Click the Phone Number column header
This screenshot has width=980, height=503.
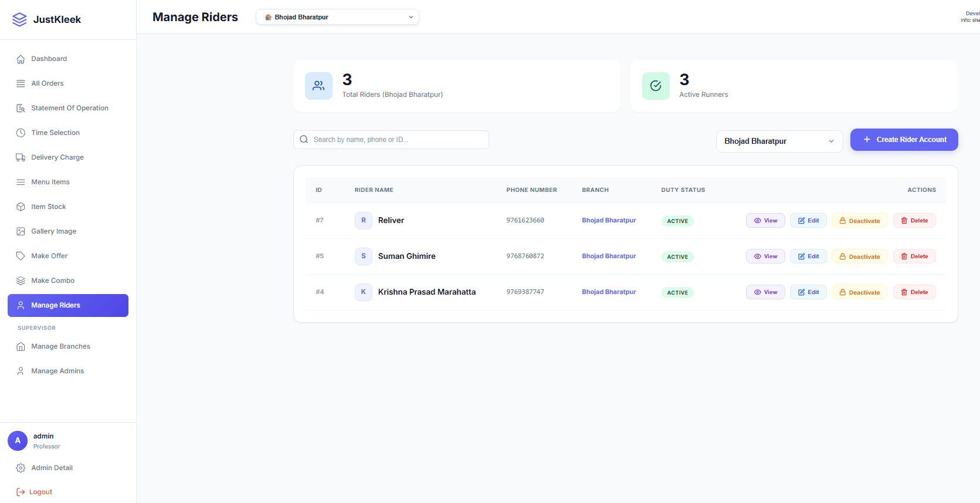click(x=532, y=190)
